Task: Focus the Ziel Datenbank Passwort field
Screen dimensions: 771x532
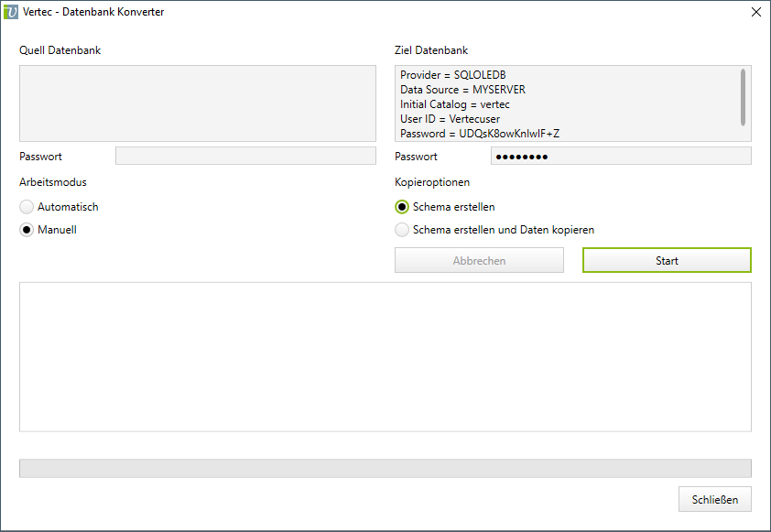Action: [620, 157]
